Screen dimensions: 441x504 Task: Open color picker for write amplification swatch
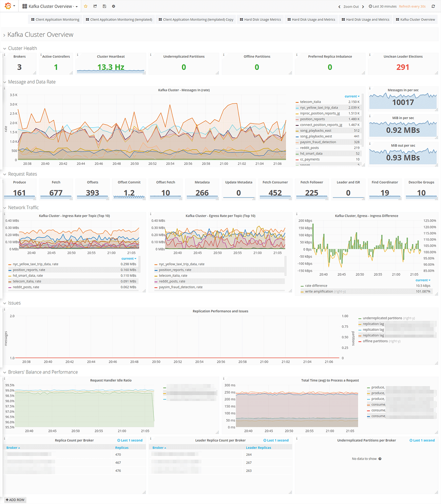302,292
